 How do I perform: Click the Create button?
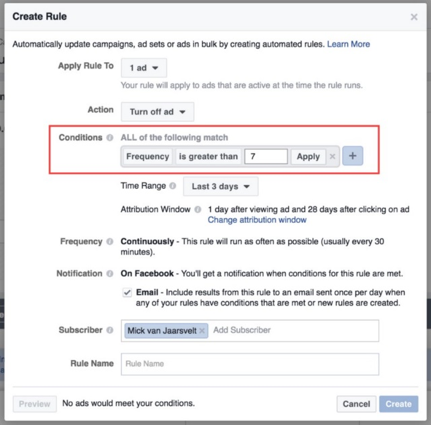pyautogui.click(x=398, y=404)
